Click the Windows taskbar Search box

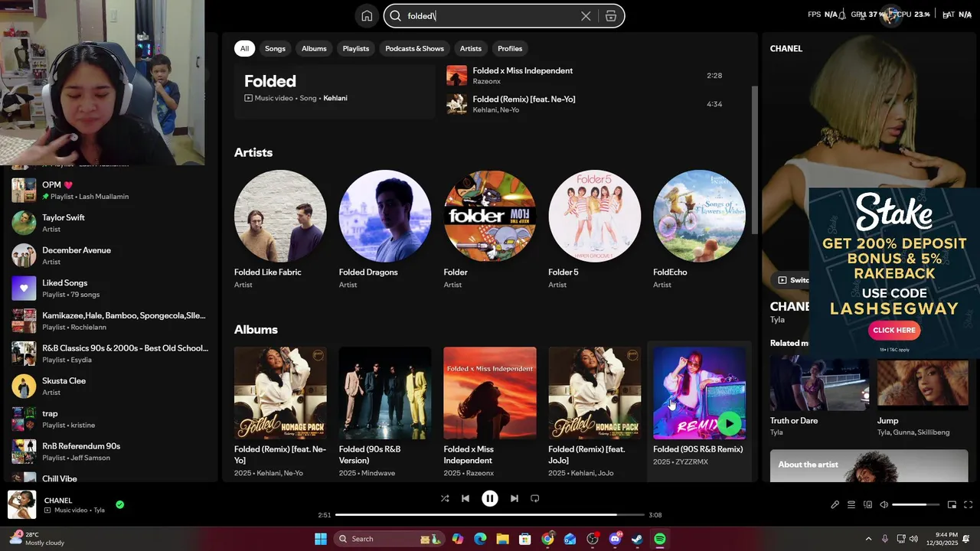click(389, 539)
